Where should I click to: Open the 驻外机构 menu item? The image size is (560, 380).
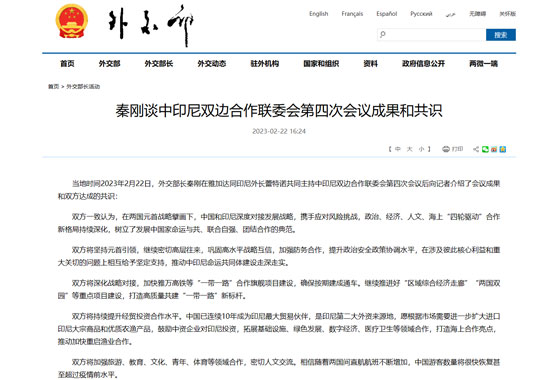[x=265, y=64]
